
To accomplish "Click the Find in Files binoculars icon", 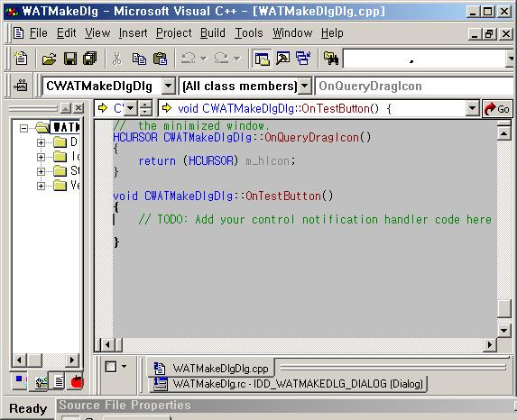I will point(331,59).
